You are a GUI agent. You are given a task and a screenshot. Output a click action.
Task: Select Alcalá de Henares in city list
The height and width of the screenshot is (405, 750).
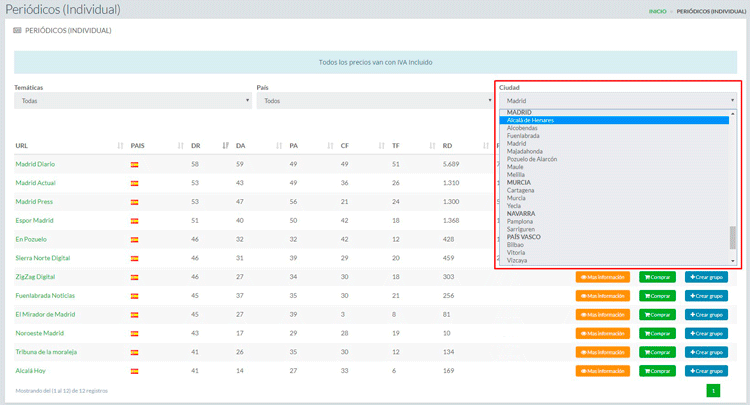[x=614, y=120]
